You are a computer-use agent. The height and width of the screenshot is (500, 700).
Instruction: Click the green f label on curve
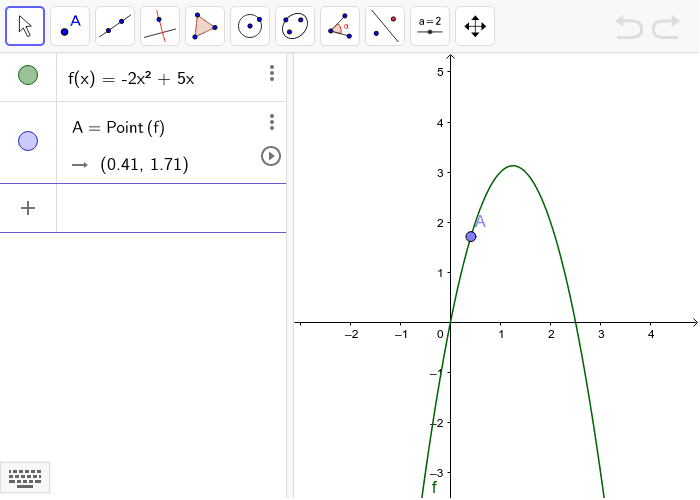point(434,487)
